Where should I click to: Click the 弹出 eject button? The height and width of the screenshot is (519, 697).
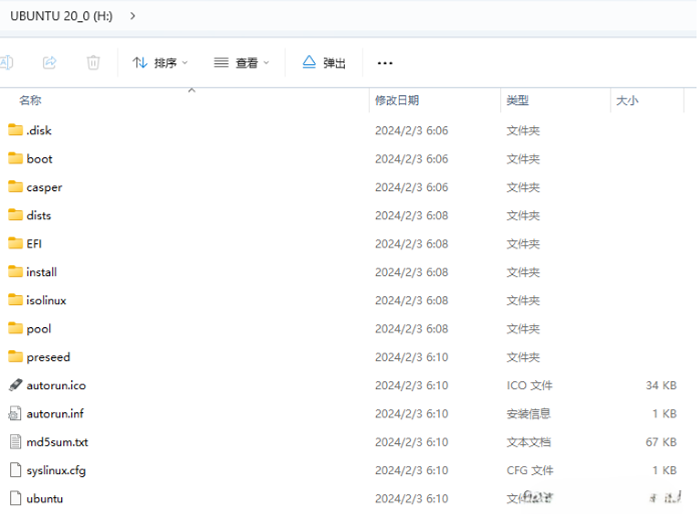[324, 63]
